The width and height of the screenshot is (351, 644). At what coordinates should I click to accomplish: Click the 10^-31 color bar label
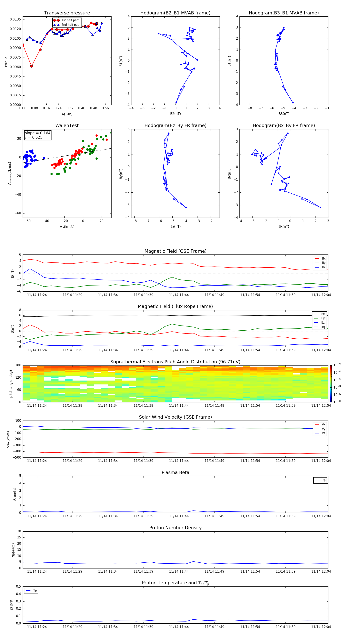click(337, 402)
